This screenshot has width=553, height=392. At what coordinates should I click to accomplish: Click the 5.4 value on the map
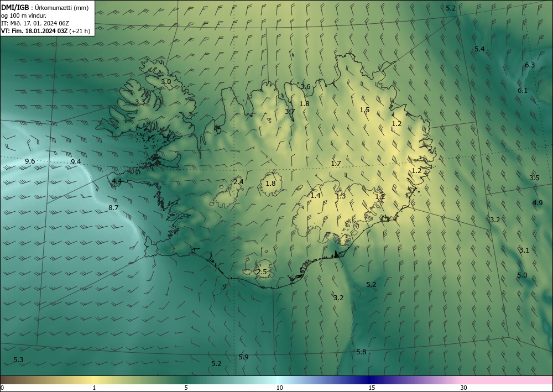[x=479, y=49]
